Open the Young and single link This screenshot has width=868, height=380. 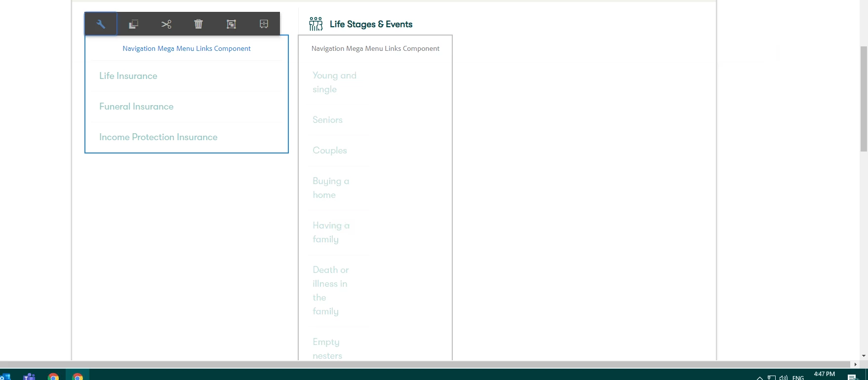(334, 82)
